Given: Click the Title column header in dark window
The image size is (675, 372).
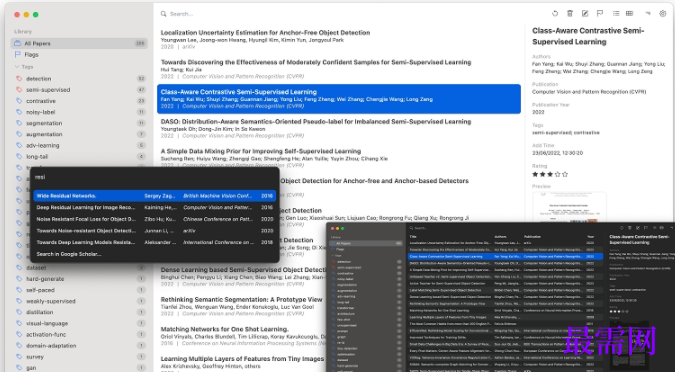Looking at the screenshot, I should (x=413, y=236).
